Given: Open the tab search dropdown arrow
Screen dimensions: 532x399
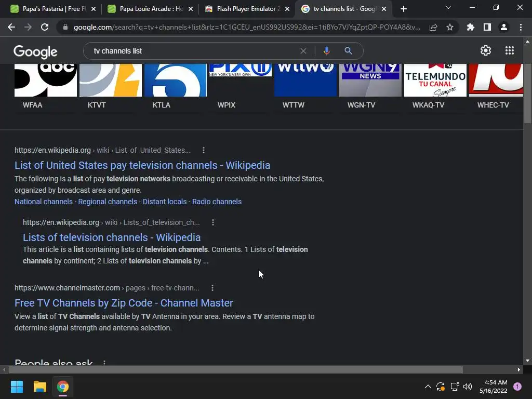Looking at the screenshot, I should click(448, 7).
